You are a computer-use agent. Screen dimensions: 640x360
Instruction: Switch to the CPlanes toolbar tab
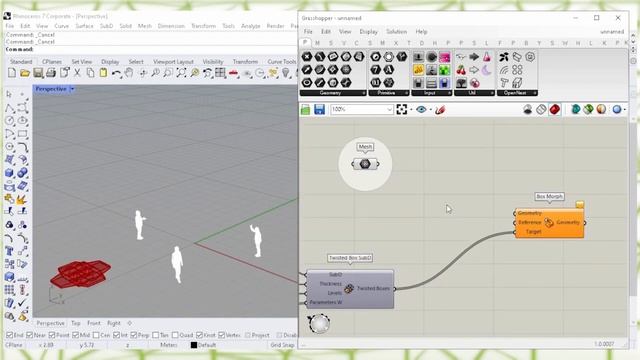point(52,62)
